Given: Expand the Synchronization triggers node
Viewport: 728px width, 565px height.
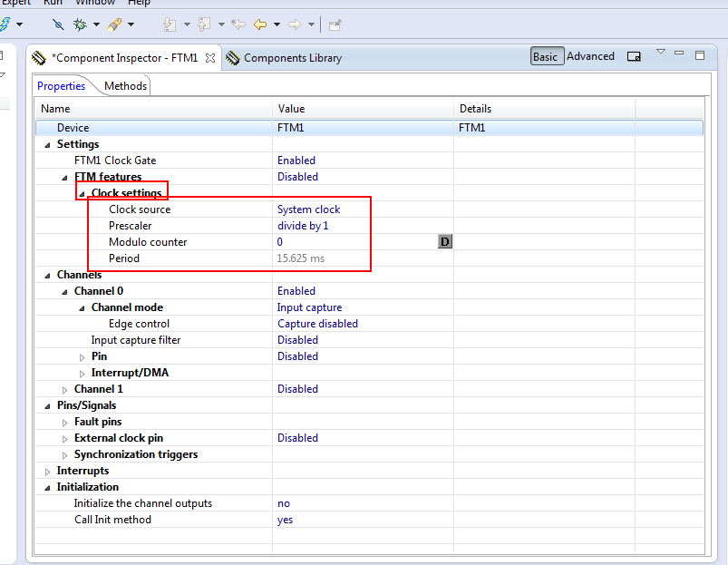Looking at the screenshot, I should pyautogui.click(x=64, y=455).
